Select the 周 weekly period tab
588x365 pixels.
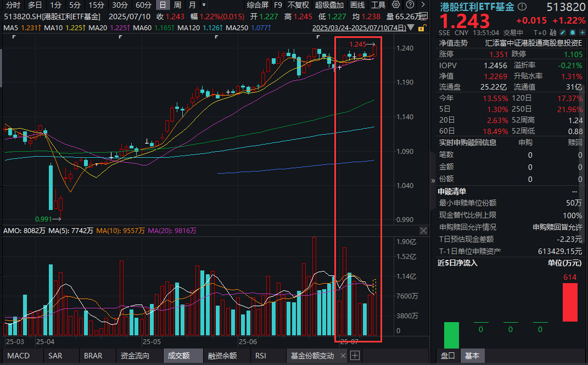[177, 5]
